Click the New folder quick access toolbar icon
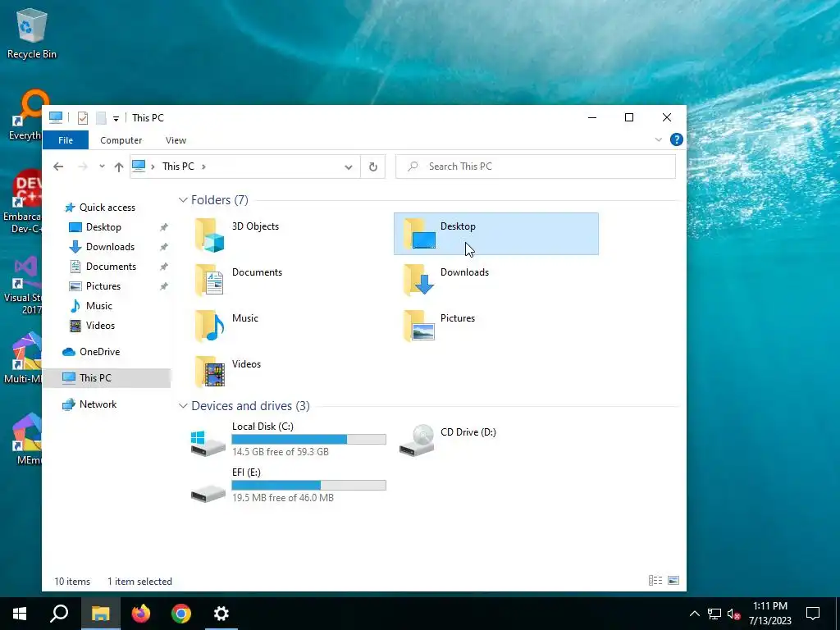840x630 pixels. click(101, 118)
